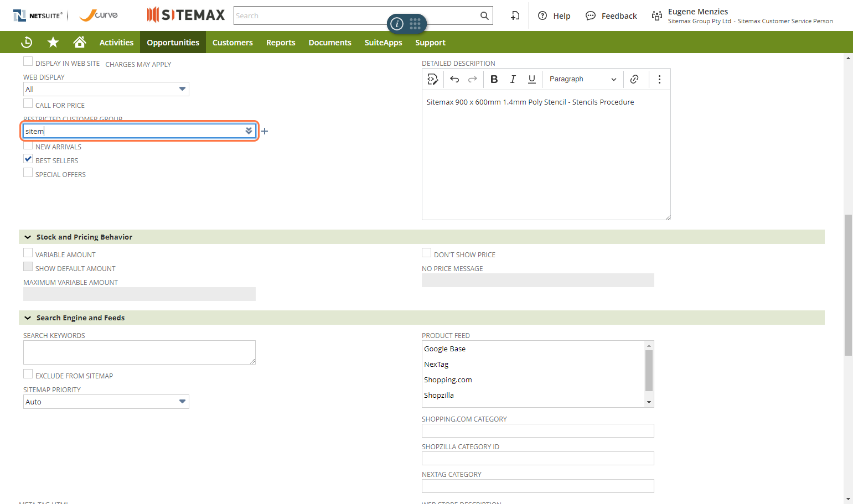The image size is (853, 504).
Task: Open role switcher icon beside Eugene Menzies
Action: coord(657,15)
